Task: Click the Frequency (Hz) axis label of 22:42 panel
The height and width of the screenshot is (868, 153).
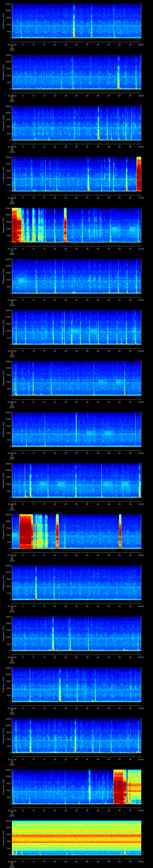Action: point(3,276)
